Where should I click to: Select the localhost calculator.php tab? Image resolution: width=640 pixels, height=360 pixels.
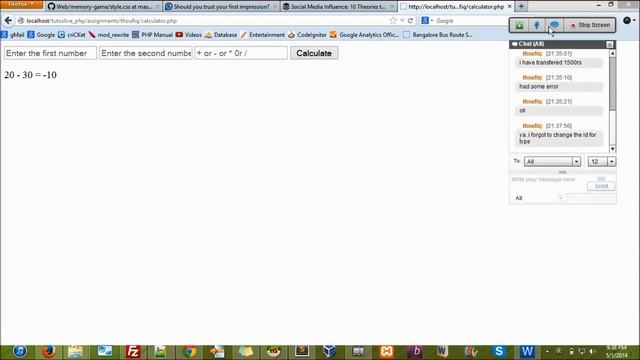[x=455, y=7]
